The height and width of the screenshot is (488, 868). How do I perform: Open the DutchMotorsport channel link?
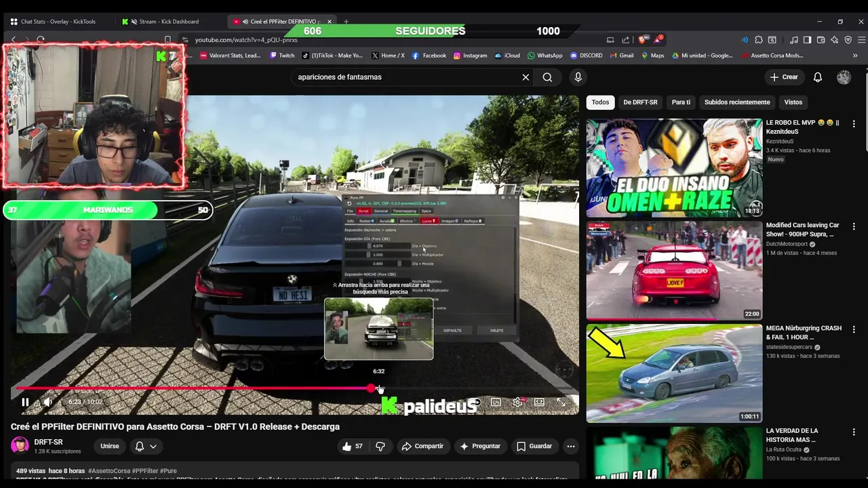[x=787, y=244]
